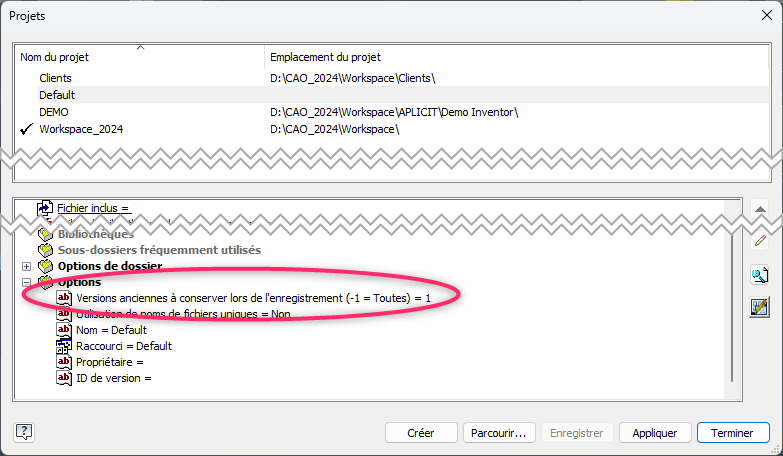Collapse the Options tree node
783x456 pixels.
(26, 282)
